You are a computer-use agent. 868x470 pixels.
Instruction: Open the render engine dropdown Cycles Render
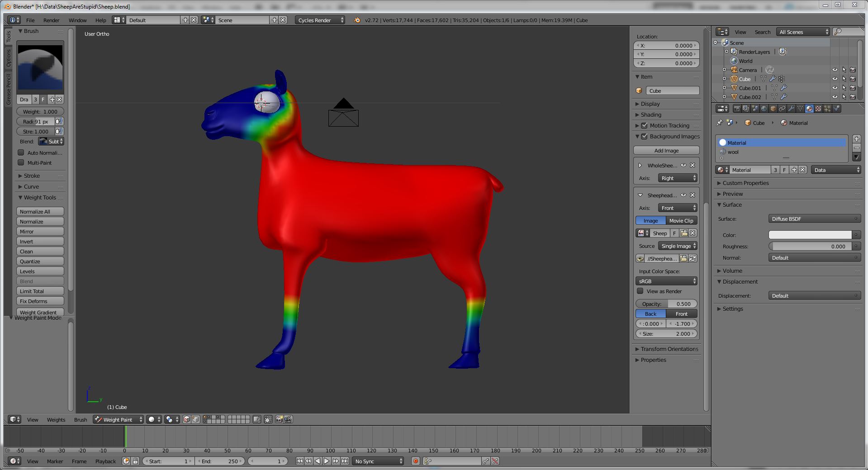click(320, 20)
